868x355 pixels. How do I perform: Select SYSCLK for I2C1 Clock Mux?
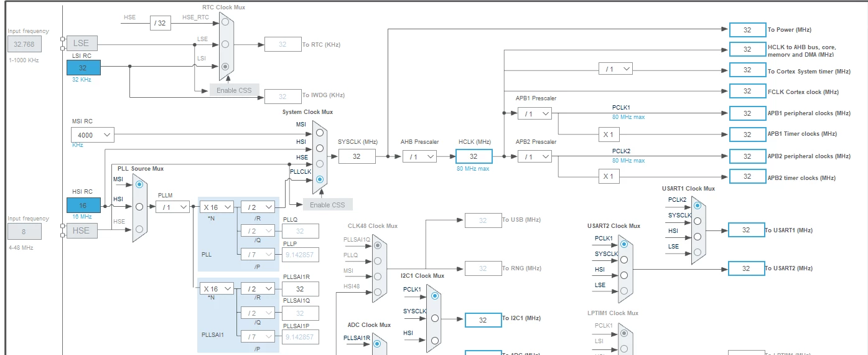point(434,318)
